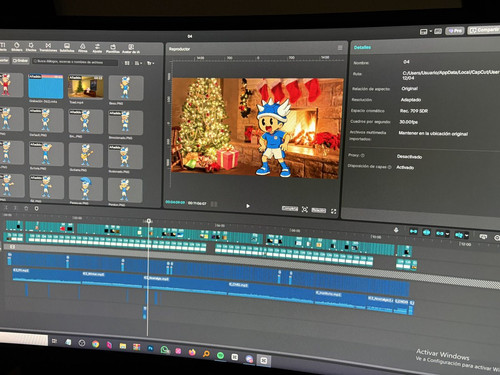The height and width of the screenshot is (375, 500).
Task: Open the Plantillas tab
Action: pos(113,48)
